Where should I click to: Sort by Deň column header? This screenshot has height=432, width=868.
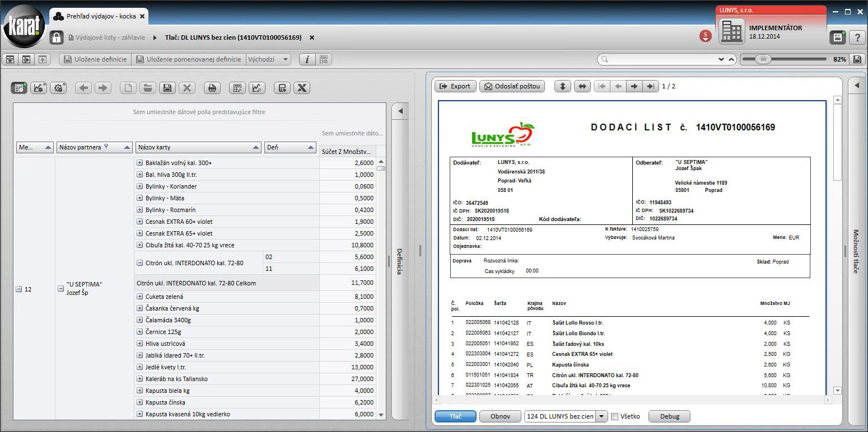pos(290,147)
